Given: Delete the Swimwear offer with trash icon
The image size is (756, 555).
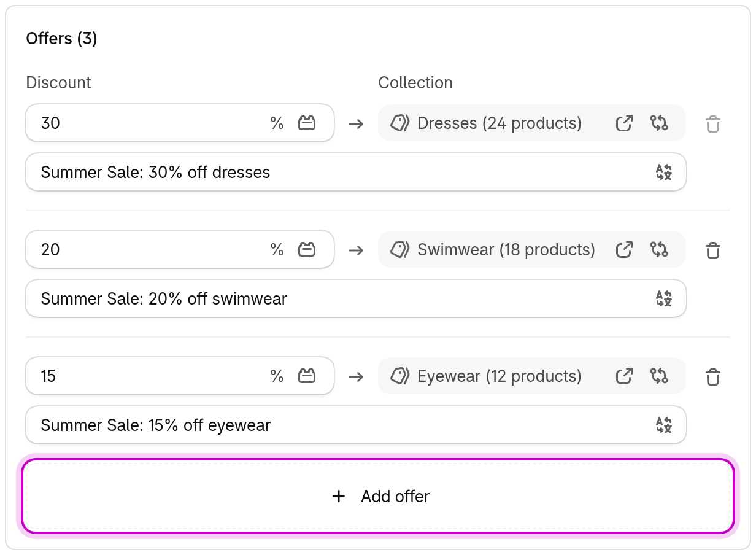Looking at the screenshot, I should (712, 250).
